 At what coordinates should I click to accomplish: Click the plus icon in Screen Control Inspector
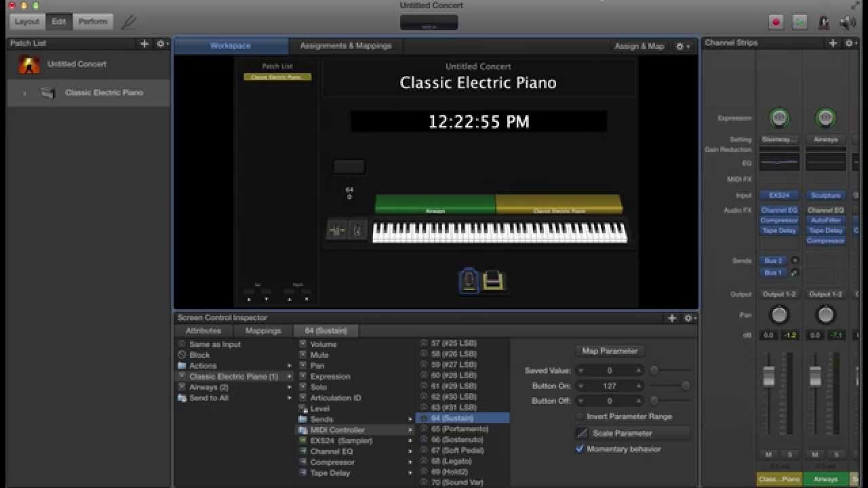672,318
